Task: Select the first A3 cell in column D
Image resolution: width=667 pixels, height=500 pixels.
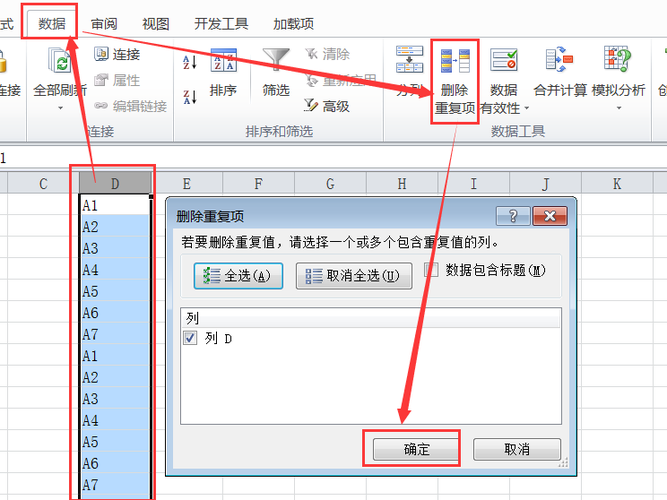Action: click(115, 248)
